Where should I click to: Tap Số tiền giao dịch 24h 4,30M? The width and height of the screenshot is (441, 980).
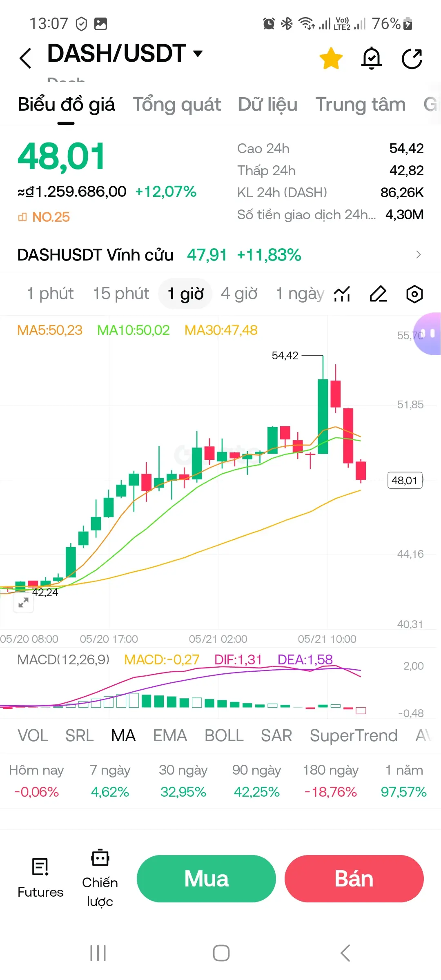tap(404, 214)
